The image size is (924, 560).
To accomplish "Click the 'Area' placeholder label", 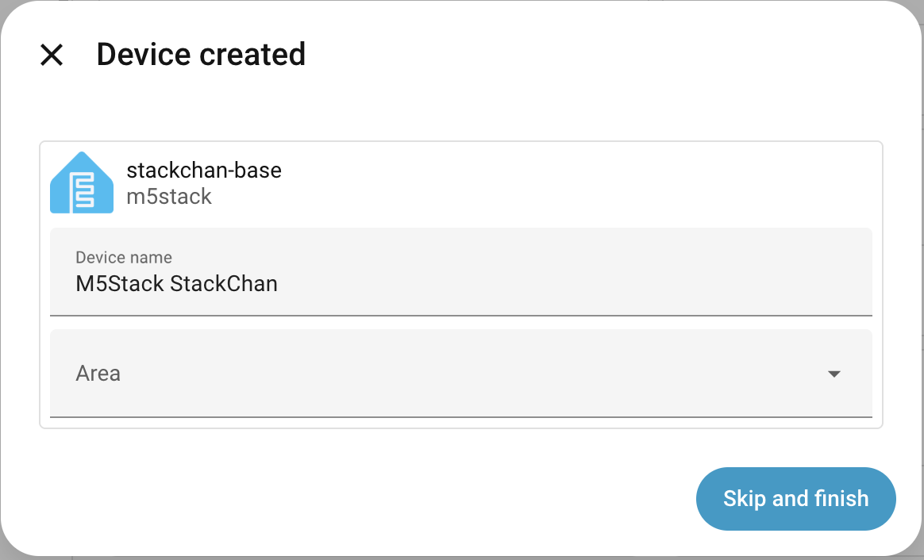I will click(x=98, y=373).
